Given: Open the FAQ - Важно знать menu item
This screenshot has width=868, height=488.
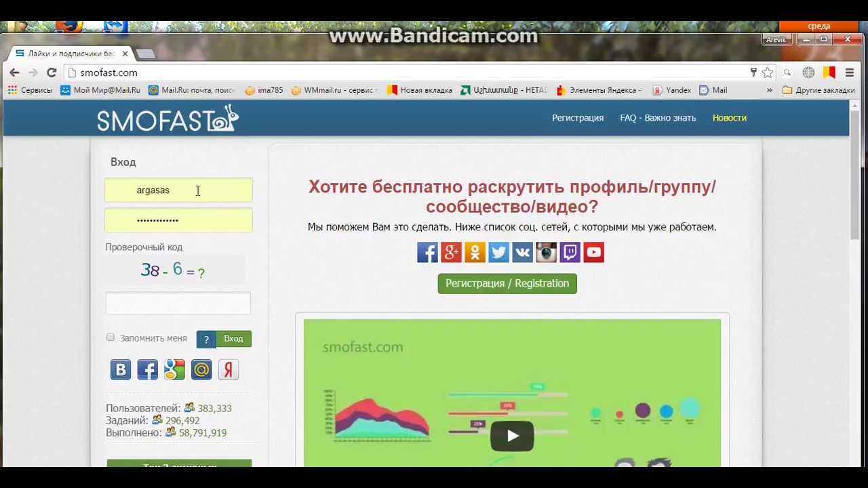Looking at the screenshot, I should pyautogui.click(x=658, y=118).
